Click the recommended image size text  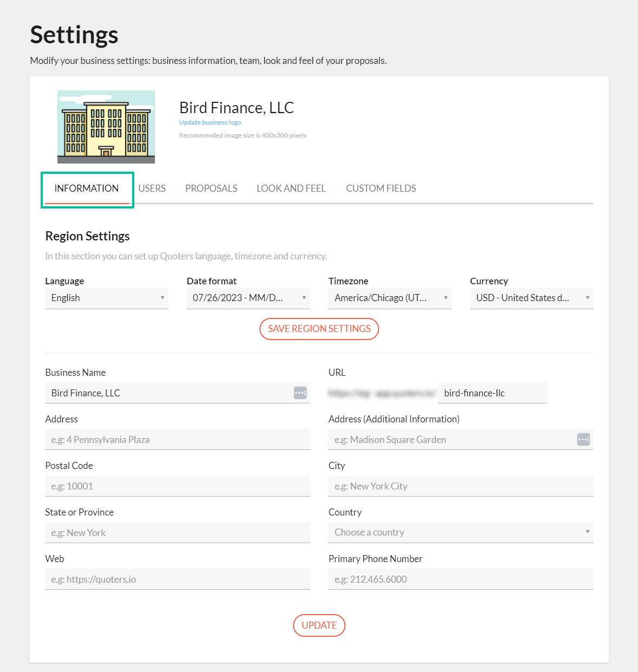(243, 135)
